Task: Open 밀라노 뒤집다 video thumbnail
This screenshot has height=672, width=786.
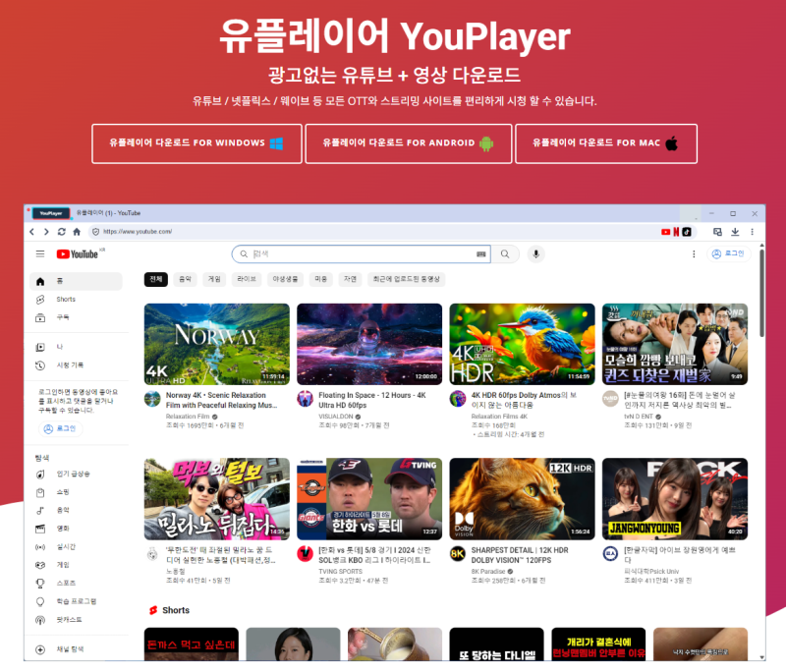Action: point(216,499)
